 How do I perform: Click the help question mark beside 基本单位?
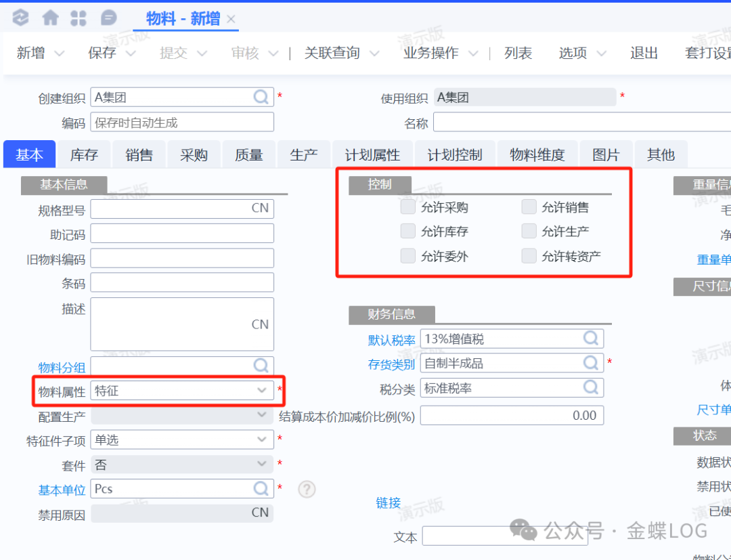click(x=307, y=489)
